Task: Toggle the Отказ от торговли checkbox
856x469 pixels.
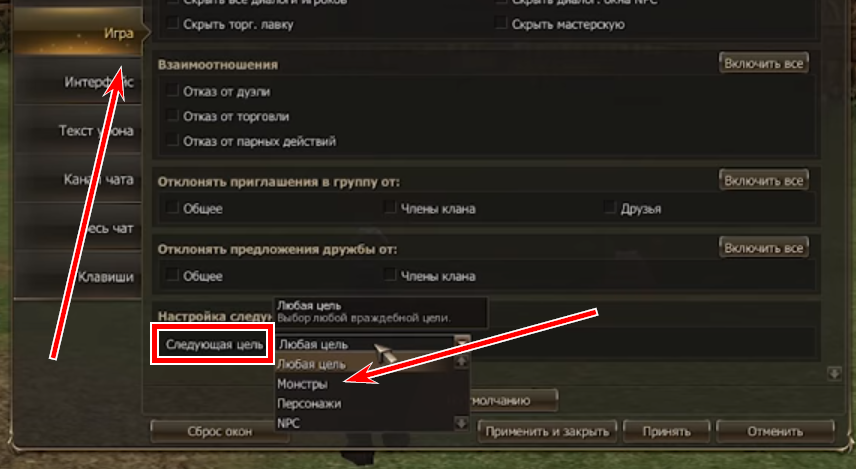Action: coord(173,116)
